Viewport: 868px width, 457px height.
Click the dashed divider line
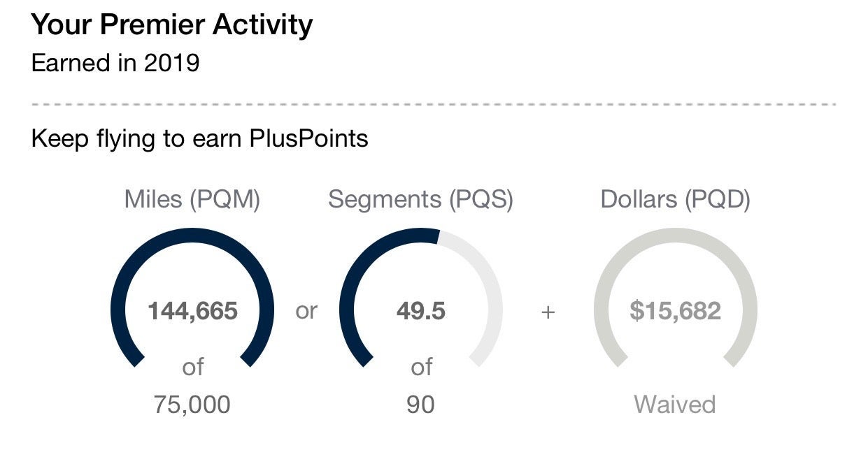(x=434, y=105)
